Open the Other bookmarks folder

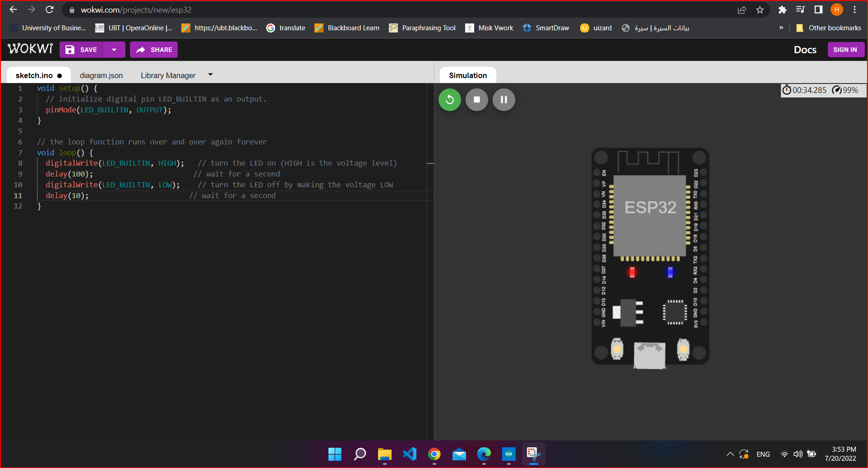click(828, 28)
